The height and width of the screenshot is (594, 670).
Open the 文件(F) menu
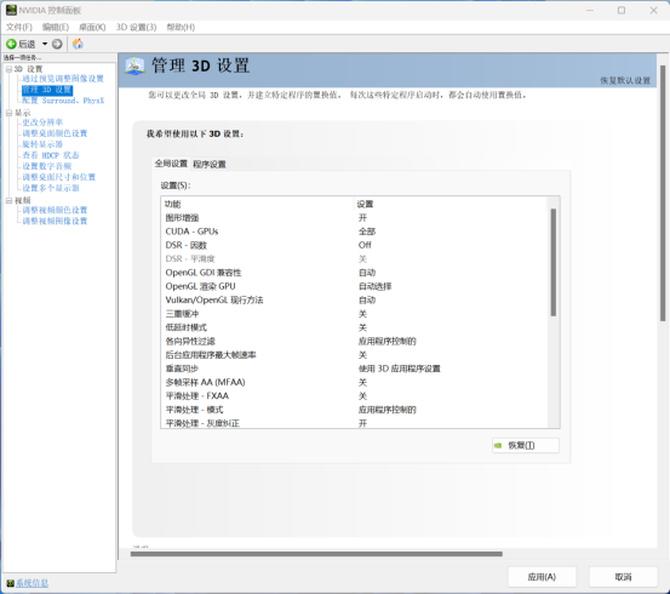pyautogui.click(x=19, y=27)
